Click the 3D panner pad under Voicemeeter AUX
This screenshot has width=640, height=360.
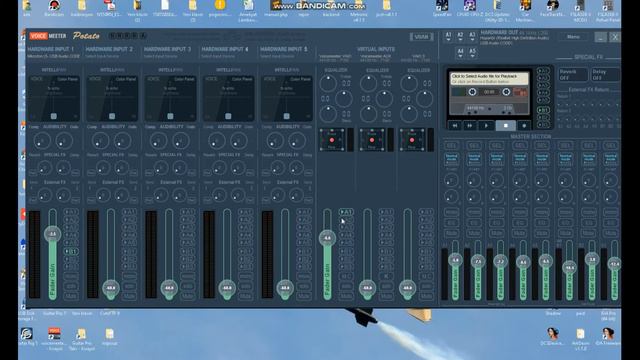click(x=372, y=140)
